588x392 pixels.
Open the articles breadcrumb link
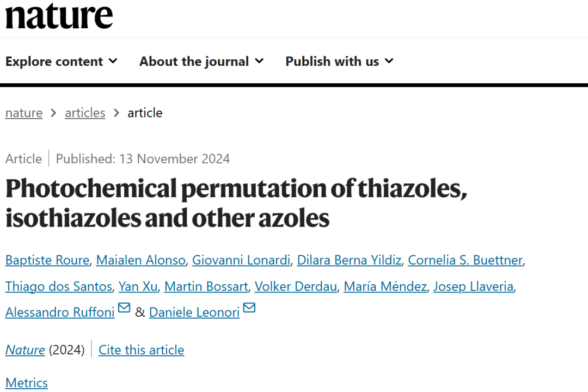85,113
